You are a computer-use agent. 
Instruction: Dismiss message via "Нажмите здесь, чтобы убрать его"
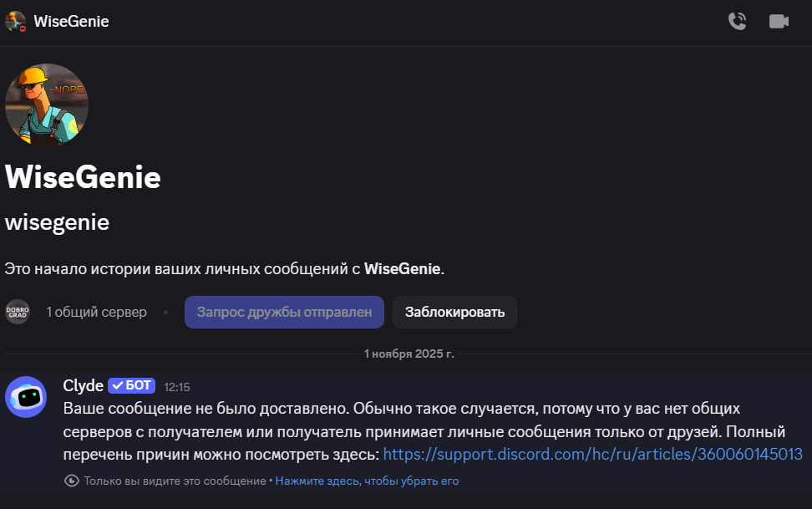367,481
